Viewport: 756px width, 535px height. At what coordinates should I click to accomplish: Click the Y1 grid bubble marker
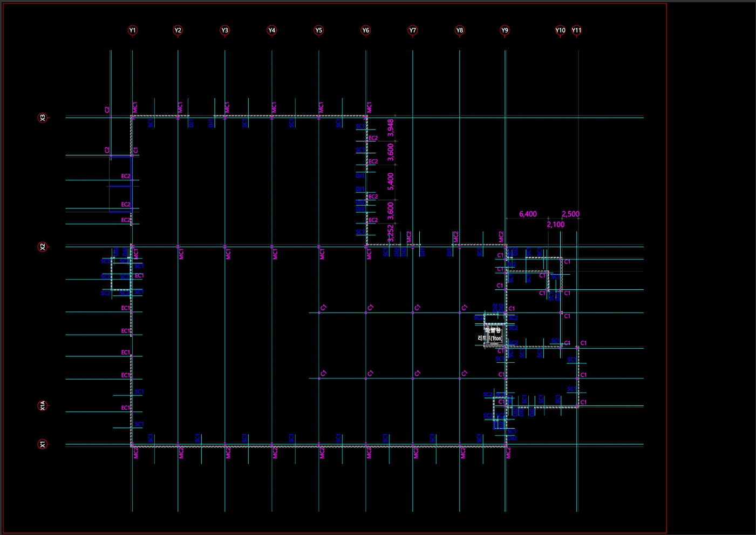[x=133, y=30]
